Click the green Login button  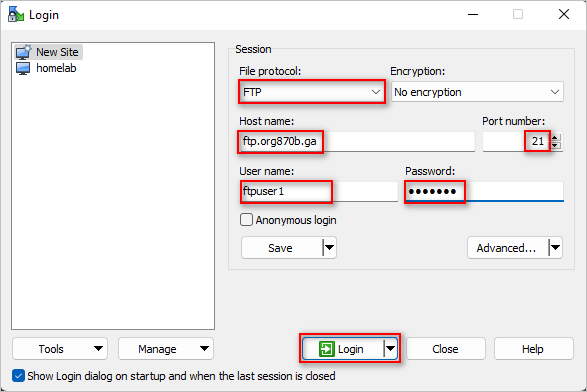pos(343,349)
